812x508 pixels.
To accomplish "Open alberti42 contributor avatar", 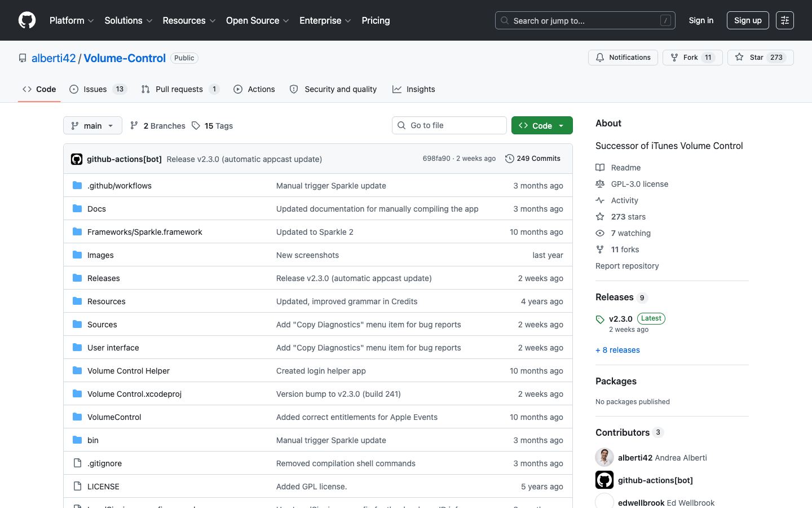I will tap(604, 457).
